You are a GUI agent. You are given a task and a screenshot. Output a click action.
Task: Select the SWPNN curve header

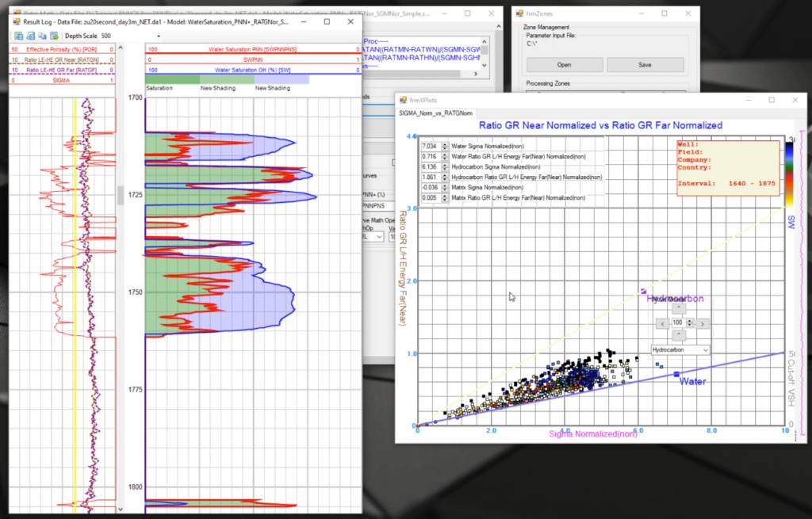253,59
